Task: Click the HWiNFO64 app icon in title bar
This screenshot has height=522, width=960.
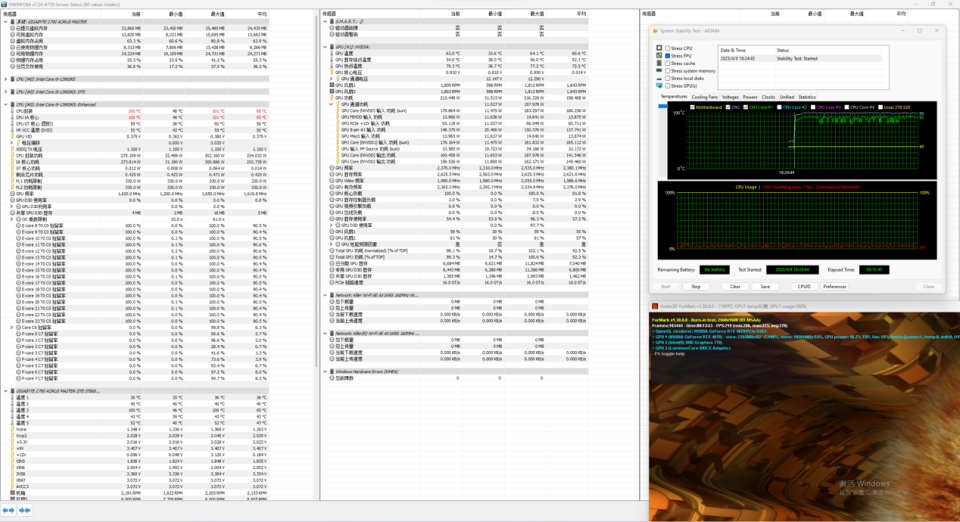Action: point(4,4)
